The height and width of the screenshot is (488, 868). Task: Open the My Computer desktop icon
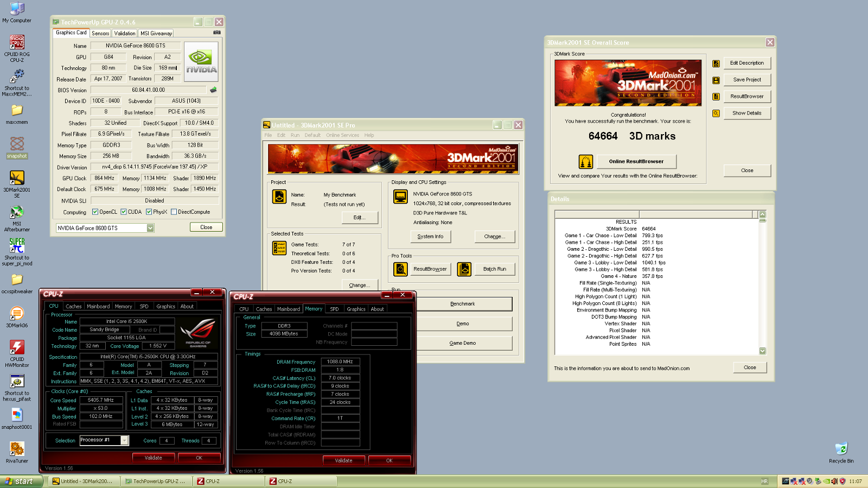17,9
